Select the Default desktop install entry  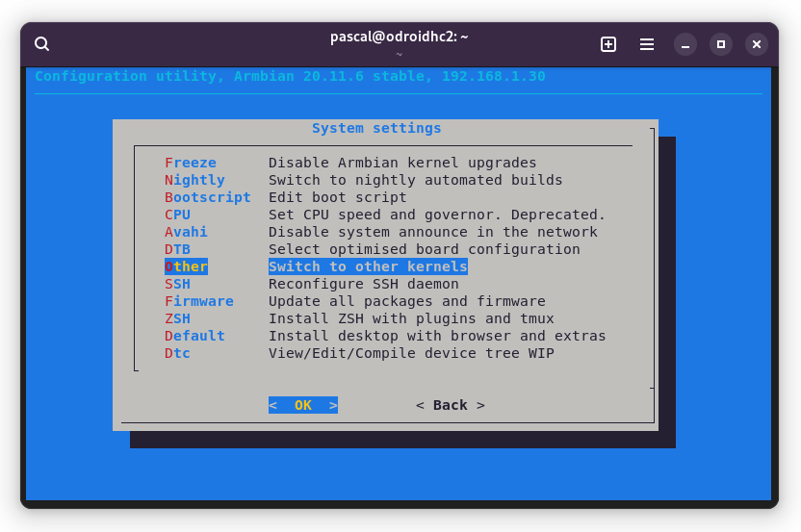[194, 337]
